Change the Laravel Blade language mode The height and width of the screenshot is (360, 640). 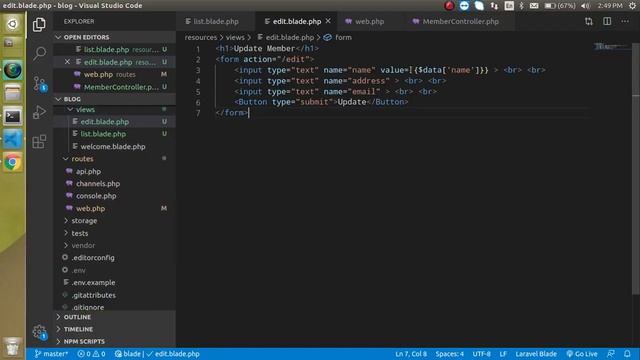[x=536, y=353]
